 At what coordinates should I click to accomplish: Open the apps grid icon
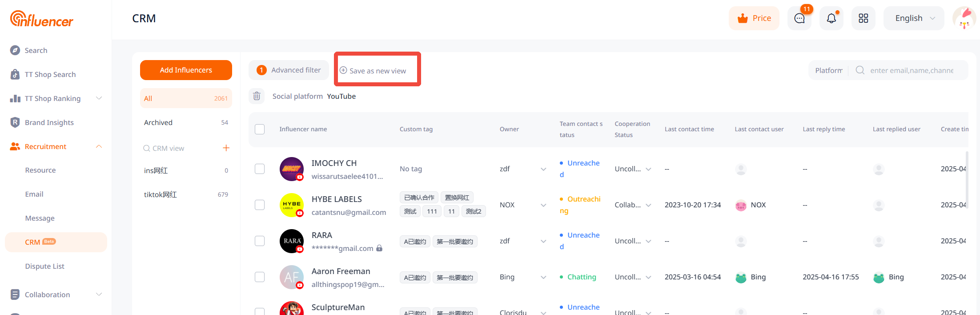click(x=863, y=18)
